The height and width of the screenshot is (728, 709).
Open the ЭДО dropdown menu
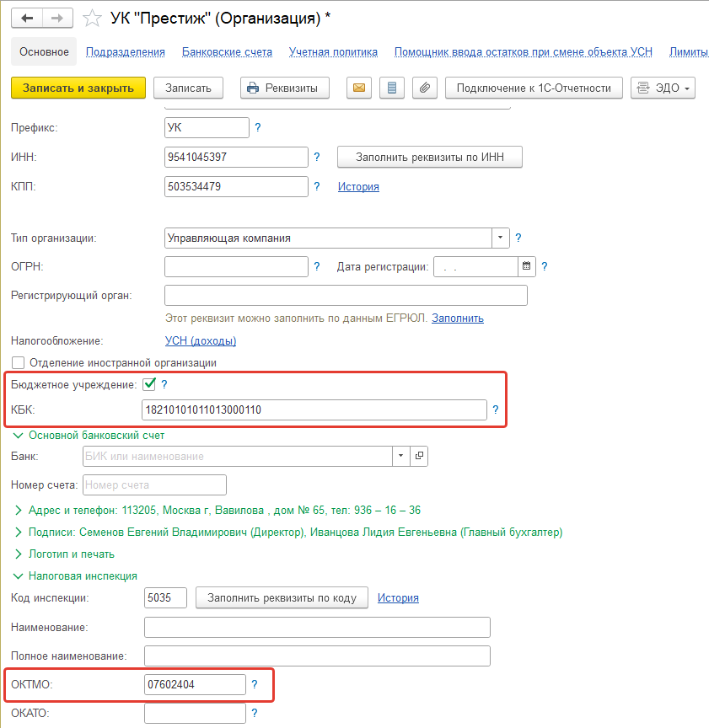(663, 88)
